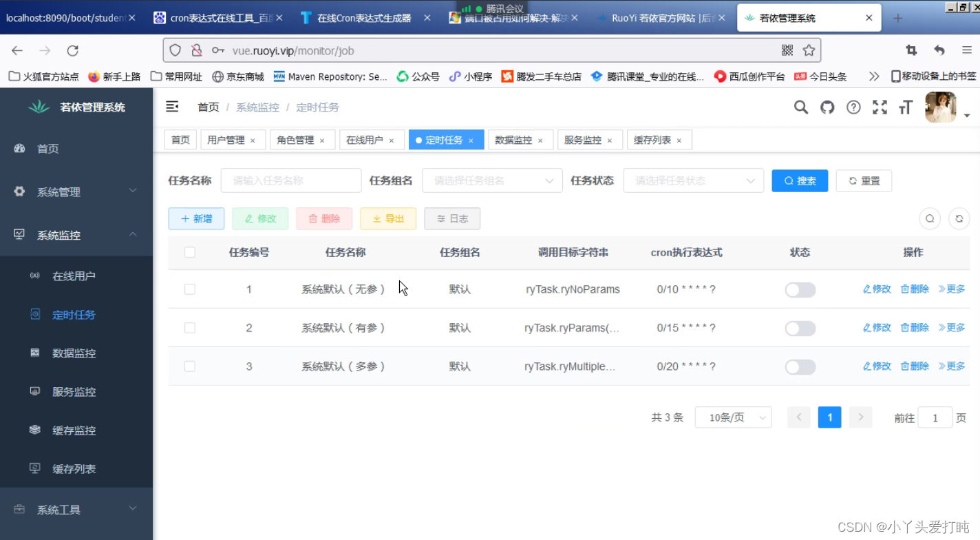Click 修改 link for task 1
Image resolution: width=980 pixels, height=540 pixels.
tap(877, 289)
